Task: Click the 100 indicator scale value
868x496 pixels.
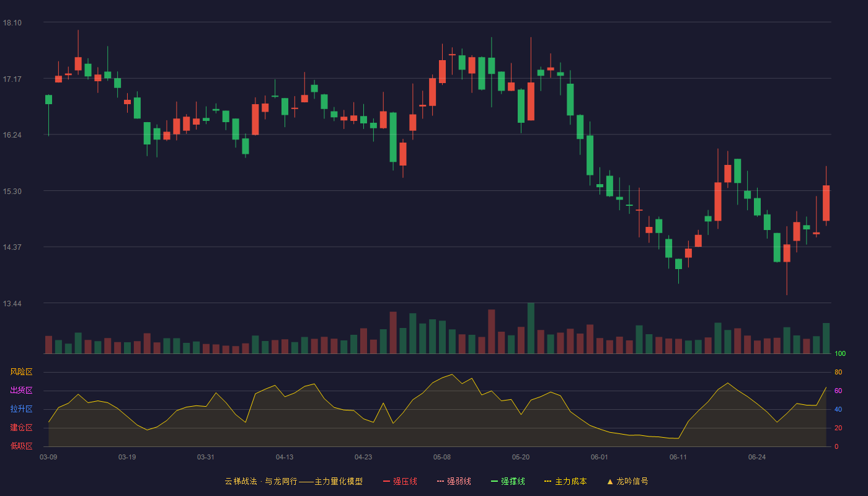Action: pyautogui.click(x=840, y=354)
